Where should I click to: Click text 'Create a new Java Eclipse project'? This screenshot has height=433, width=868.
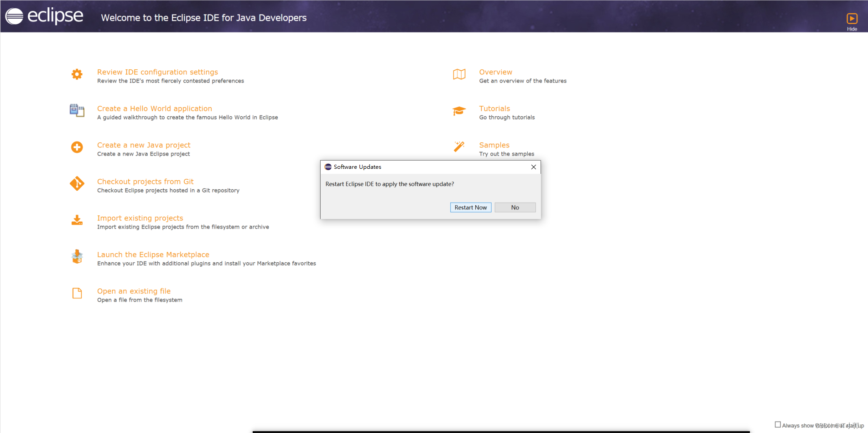[x=144, y=154]
